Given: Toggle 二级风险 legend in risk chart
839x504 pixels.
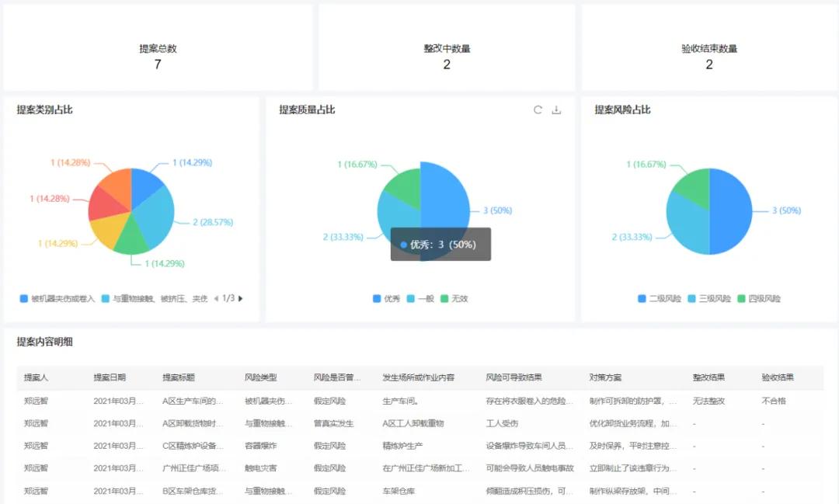Looking at the screenshot, I should click(660, 298).
